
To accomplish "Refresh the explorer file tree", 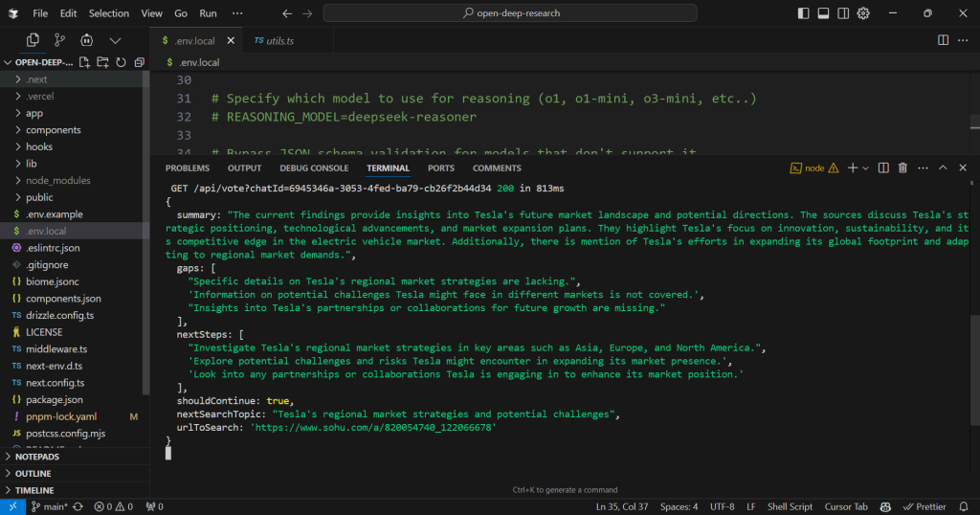I will (x=121, y=62).
